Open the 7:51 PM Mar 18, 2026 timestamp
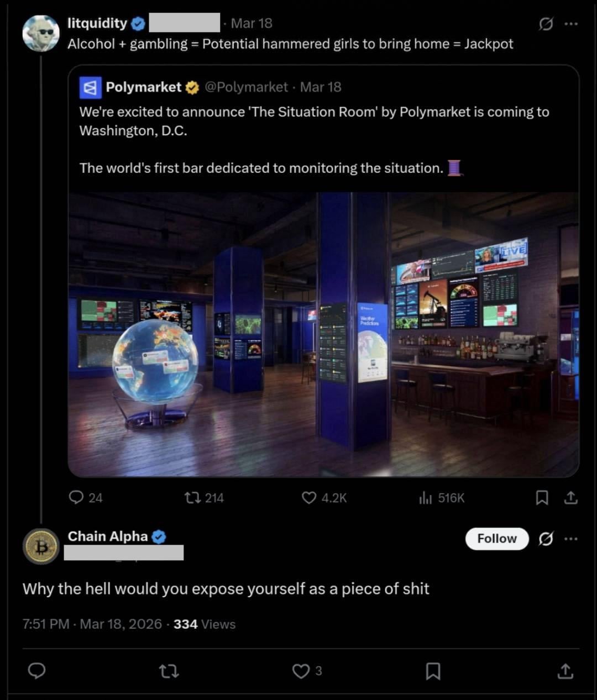Image resolution: width=597 pixels, height=700 pixels. [x=92, y=624]
